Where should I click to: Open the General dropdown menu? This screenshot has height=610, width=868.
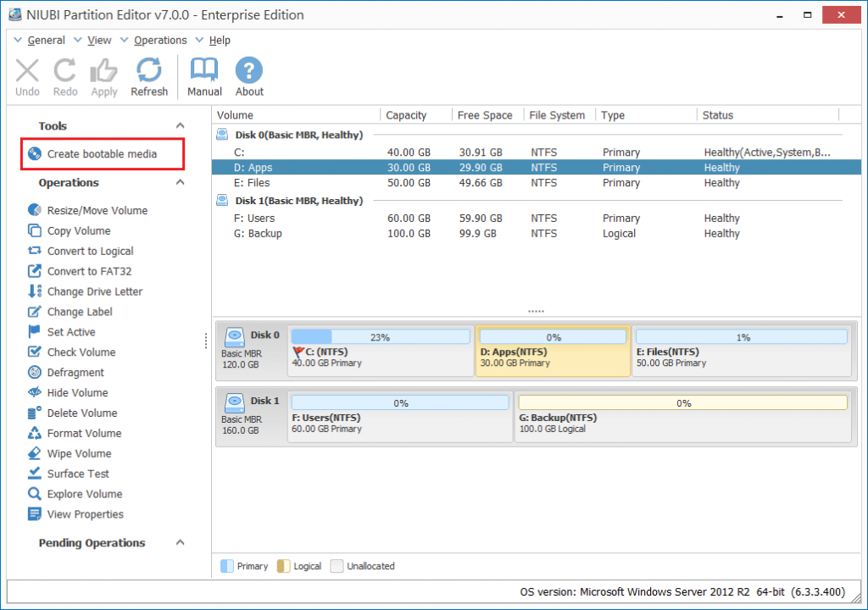click(x=46, y=40)
